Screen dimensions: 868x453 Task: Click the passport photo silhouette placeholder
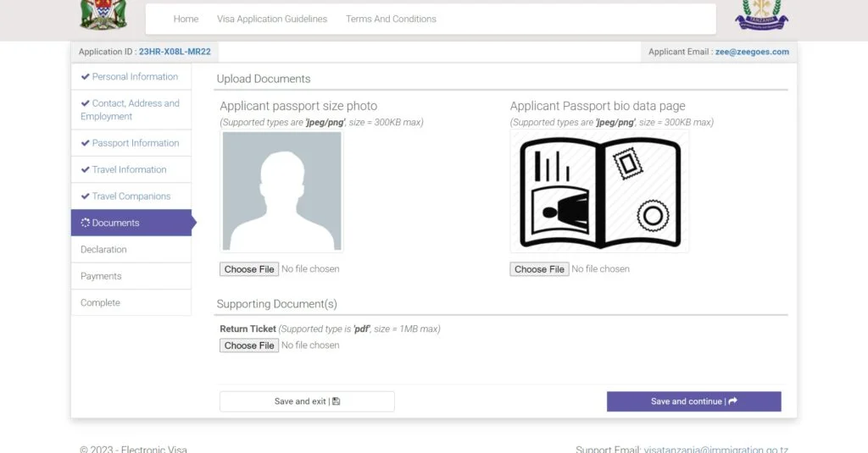(x=281, y=191)
